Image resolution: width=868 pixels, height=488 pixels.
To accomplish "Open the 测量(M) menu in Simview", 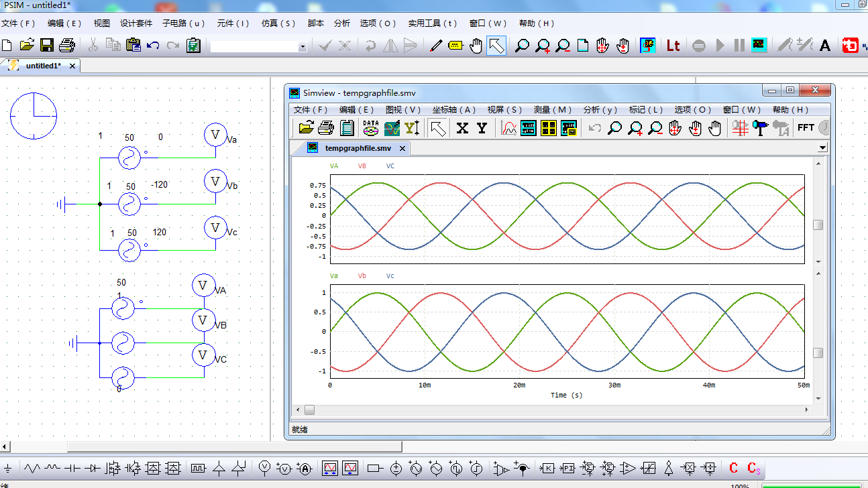I will (553, 110).
